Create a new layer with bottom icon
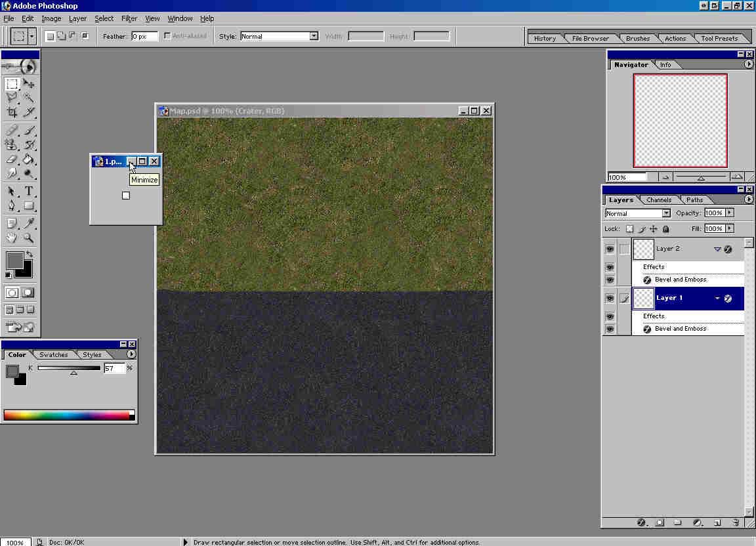The height and width of the screenshot is (546, 756). (717, 522)
